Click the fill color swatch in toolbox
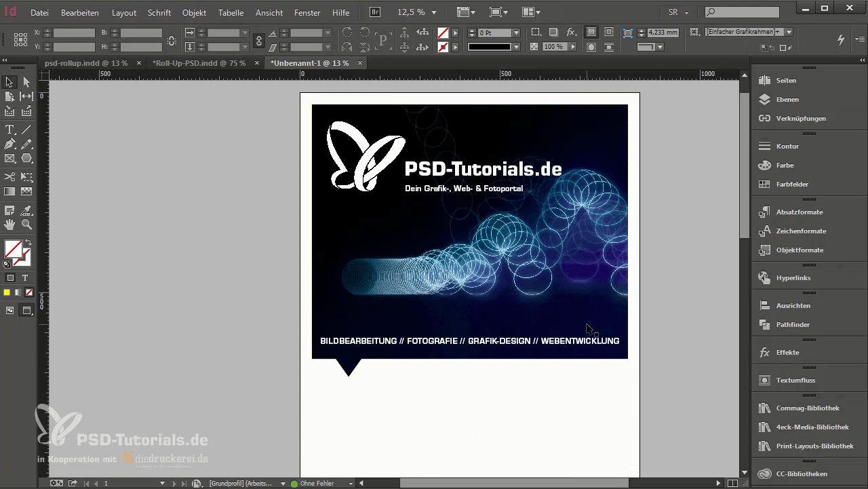The image size is (868, 489). 13,249
